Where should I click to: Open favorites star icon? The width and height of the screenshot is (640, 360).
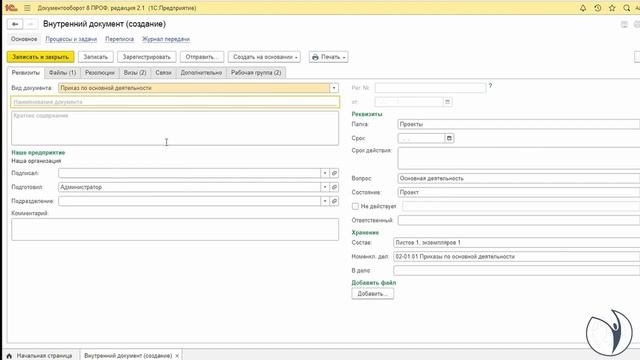pyautogui.click(x=612, y=8)
